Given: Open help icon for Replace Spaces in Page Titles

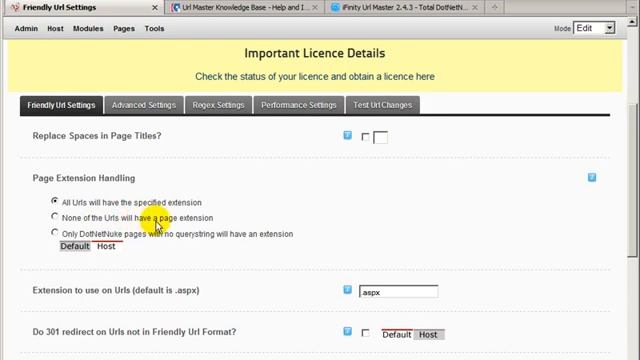Looking at the screenshot, I should [x=347, y=136].
